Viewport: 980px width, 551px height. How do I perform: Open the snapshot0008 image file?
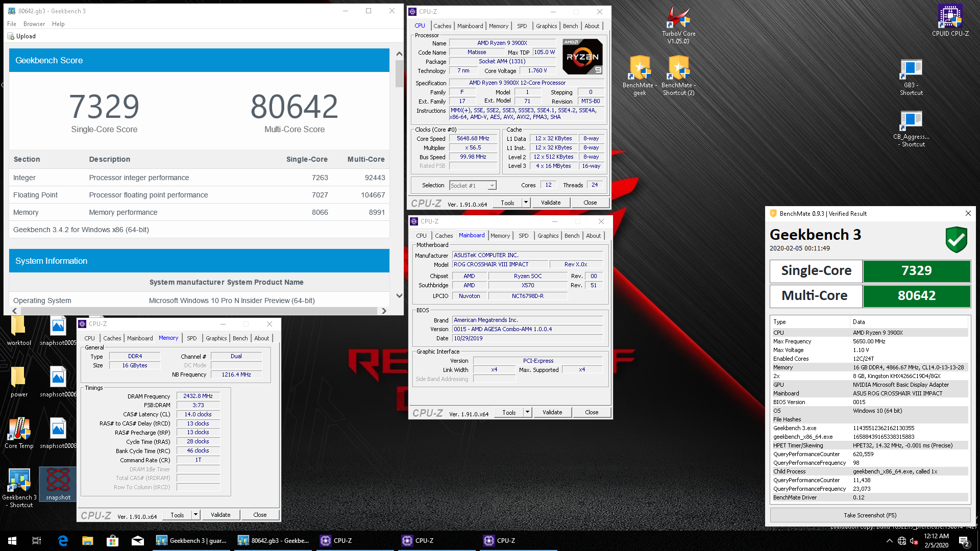click(58, 433)
